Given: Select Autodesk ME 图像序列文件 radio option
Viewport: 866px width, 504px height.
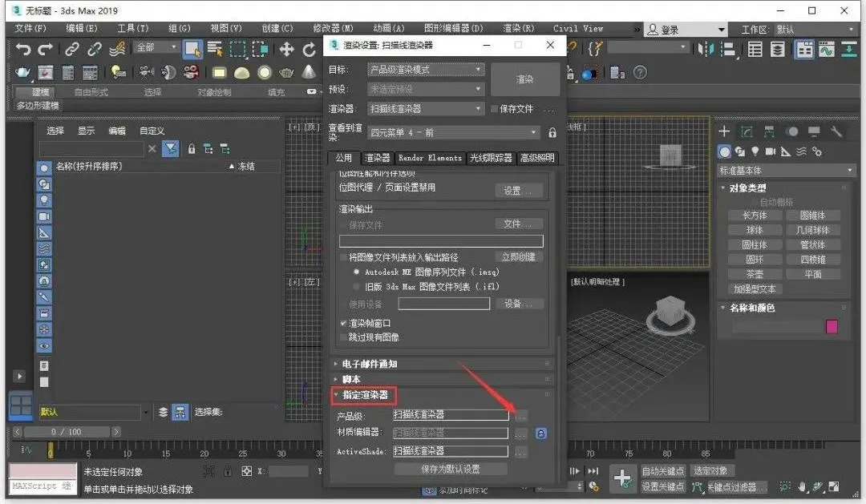Looking at the screenshot, I should pos(356,272).
